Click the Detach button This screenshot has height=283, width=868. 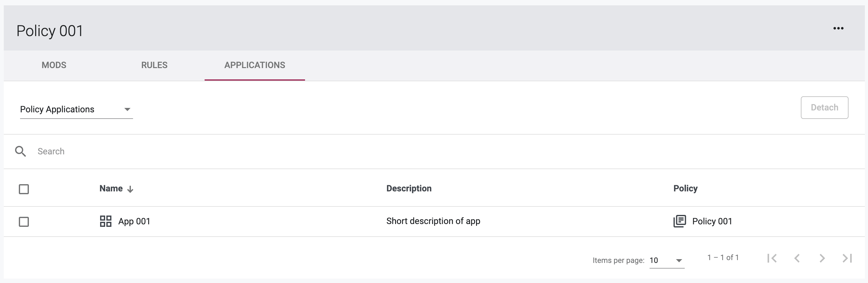pyautogui.click(x=824, y=108)
